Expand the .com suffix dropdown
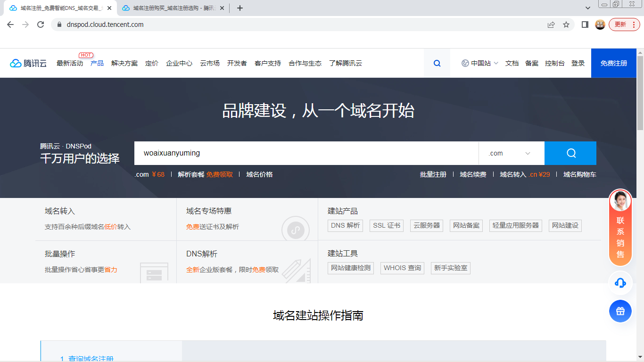 [x=511, y=153]
